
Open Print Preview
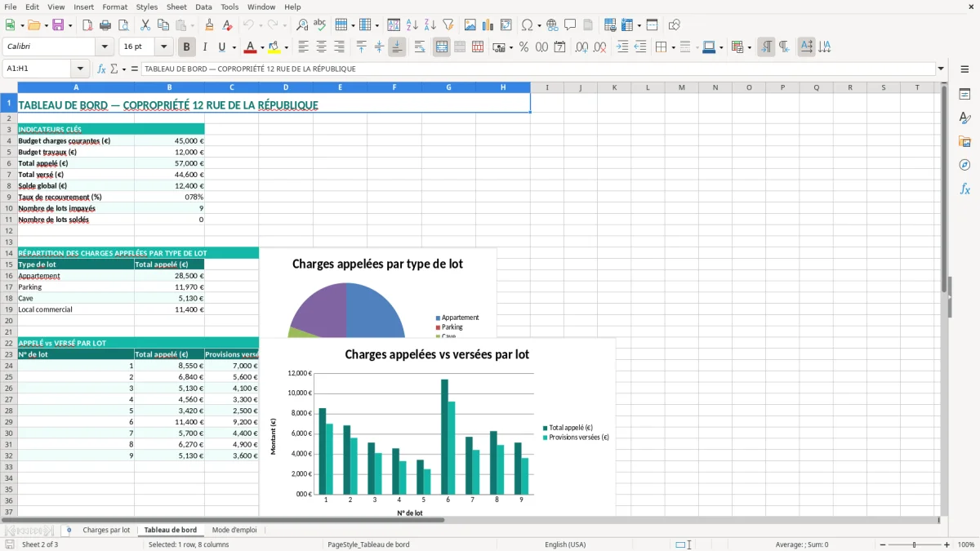click(123, 25)
